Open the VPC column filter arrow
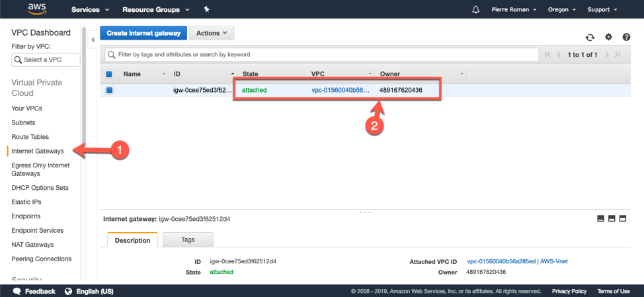Screen dimensions: 644x297 pos(370,74)
